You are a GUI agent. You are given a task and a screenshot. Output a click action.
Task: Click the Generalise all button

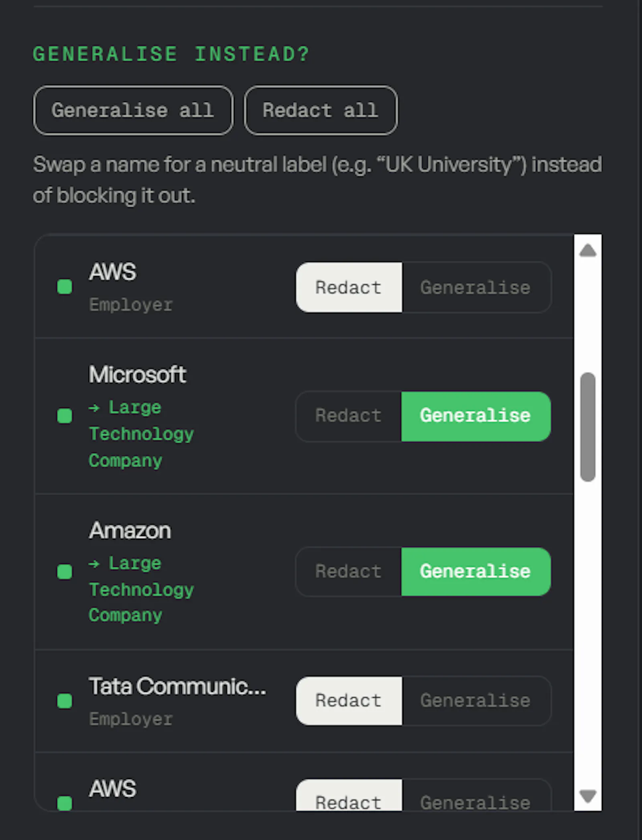pyautogui.click(x=133, y=110)
